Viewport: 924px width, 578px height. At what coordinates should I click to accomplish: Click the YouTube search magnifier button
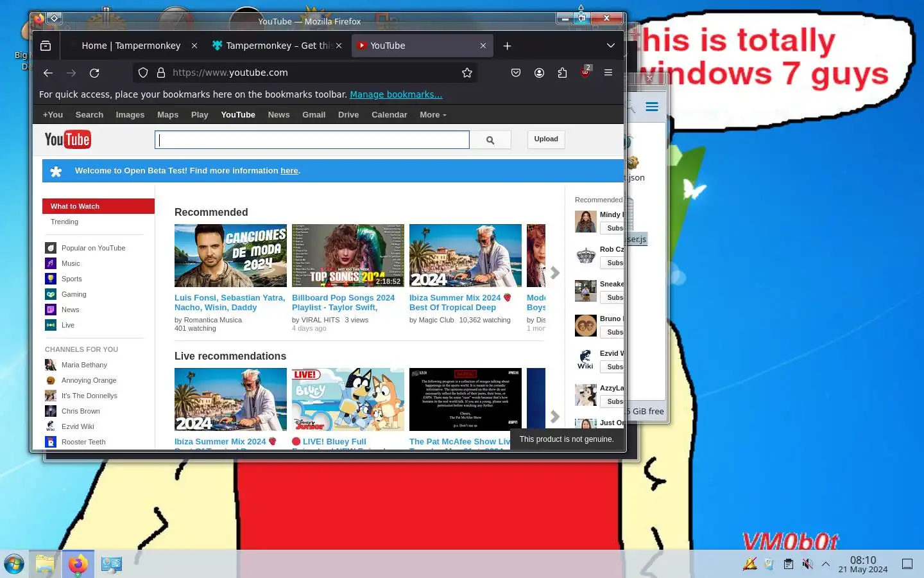[x=490, y=140]
